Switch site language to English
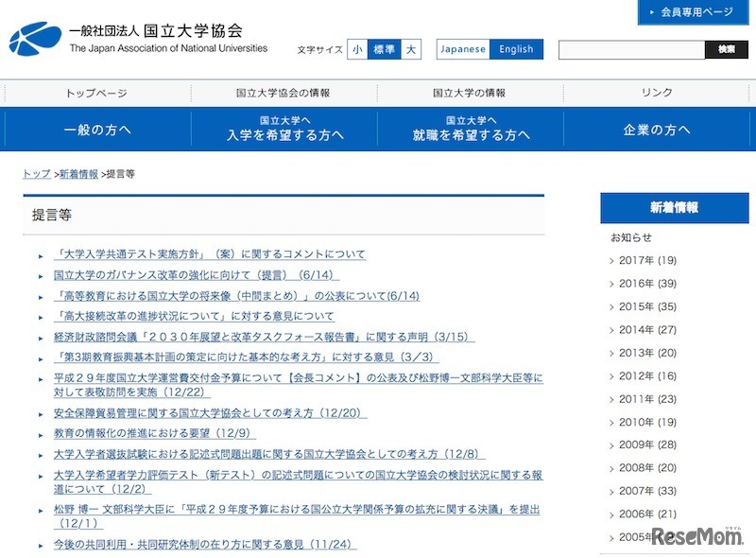Viewport: 756px width, 558px height. pos(516,49)
